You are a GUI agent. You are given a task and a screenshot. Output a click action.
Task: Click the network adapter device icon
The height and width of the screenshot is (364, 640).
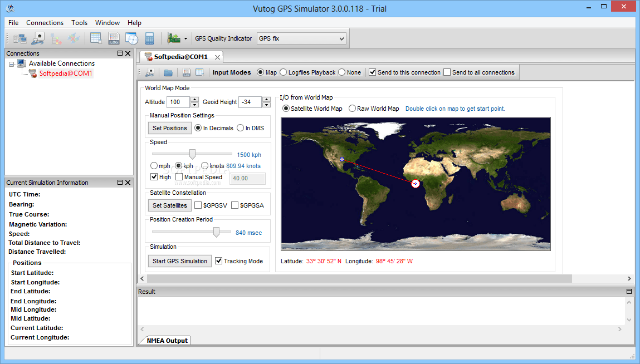click(173, 38)
